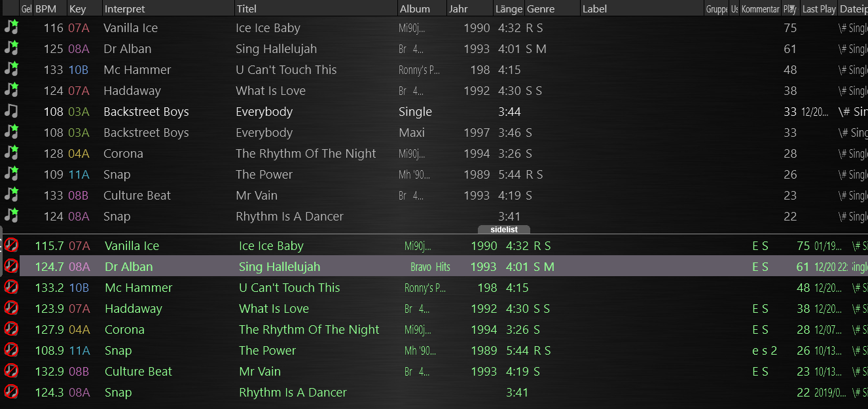Sort by the Key column header
The image size is (868, 409).
coord(84,9)
